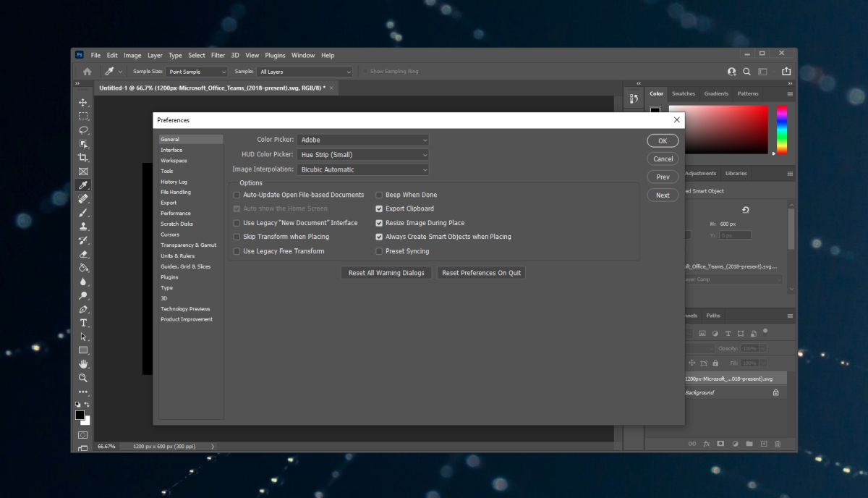Screen dimensions: 868x498
Task: Click Reset All Warning Dialogs
Action: (x=386, y=273)
